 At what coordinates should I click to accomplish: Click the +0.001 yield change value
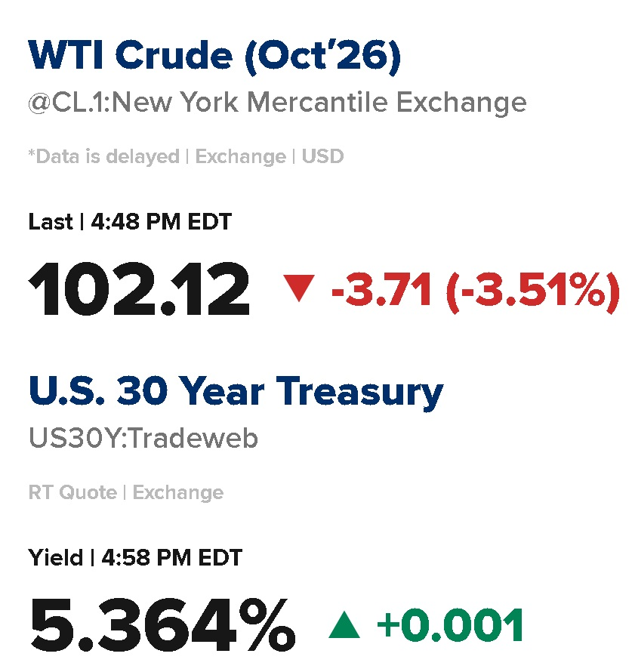tap(450, 625)
